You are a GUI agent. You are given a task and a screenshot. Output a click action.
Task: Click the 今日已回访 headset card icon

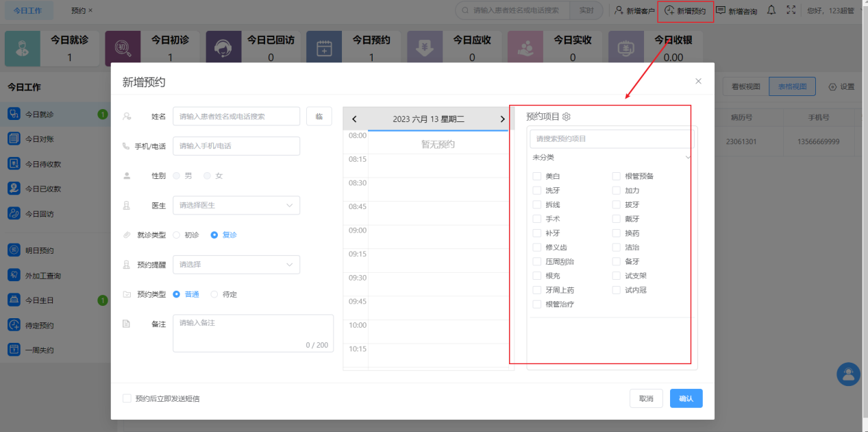click(223, 49)
